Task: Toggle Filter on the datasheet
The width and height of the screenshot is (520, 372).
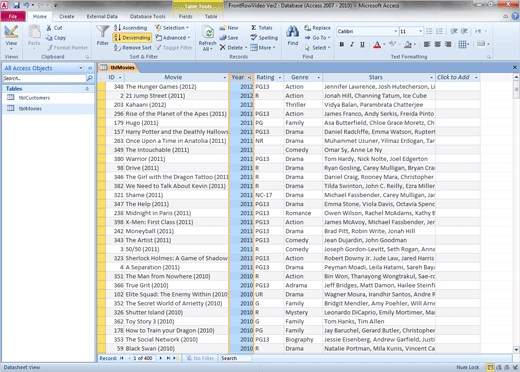Action: click(174, 48)
